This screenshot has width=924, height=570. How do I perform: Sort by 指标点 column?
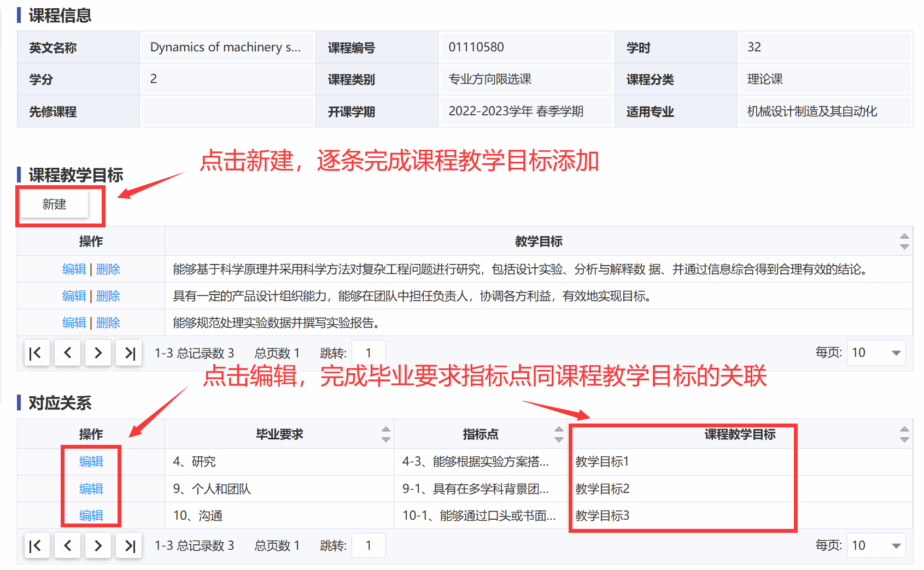click(x=559, y=434)
